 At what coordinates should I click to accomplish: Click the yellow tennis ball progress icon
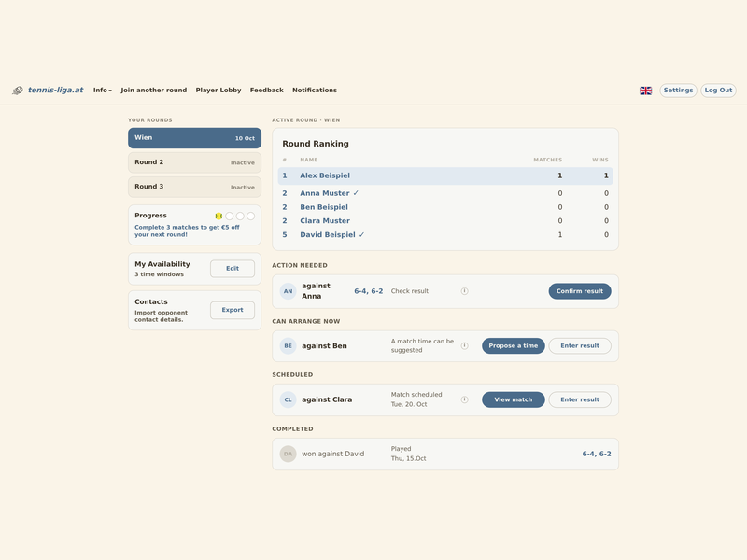click(x=218, y=217)
